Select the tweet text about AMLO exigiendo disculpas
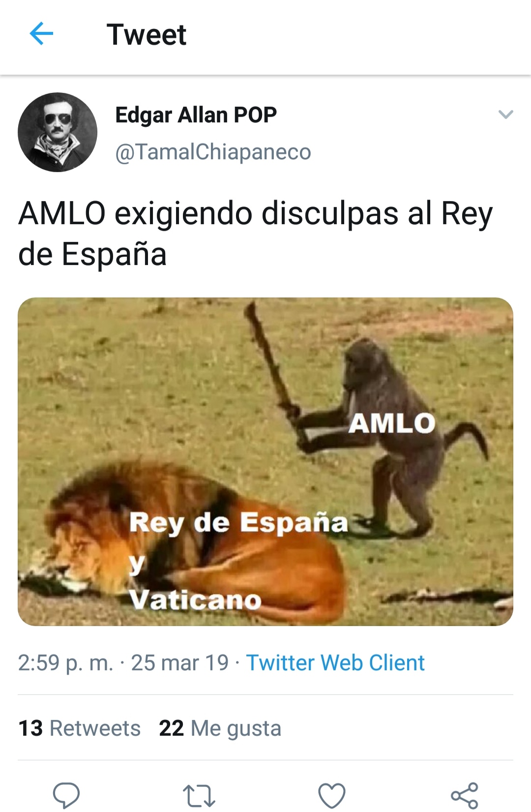 point(255,234)
